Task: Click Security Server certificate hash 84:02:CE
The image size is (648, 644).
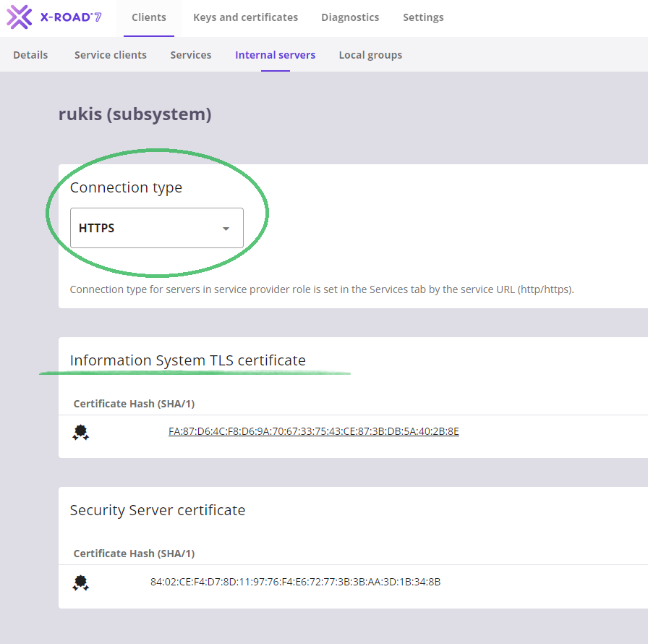Action: click(295, 581)
